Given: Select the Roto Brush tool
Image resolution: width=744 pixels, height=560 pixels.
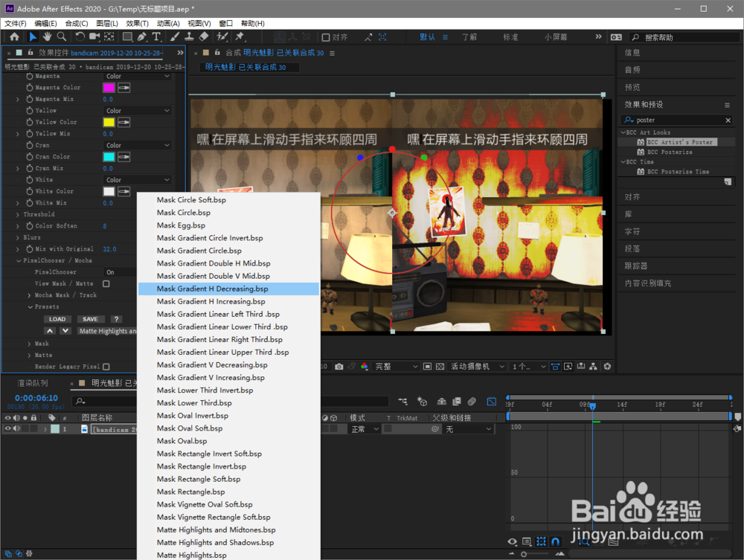Looking at the screenshot, I should click(222, 36).
